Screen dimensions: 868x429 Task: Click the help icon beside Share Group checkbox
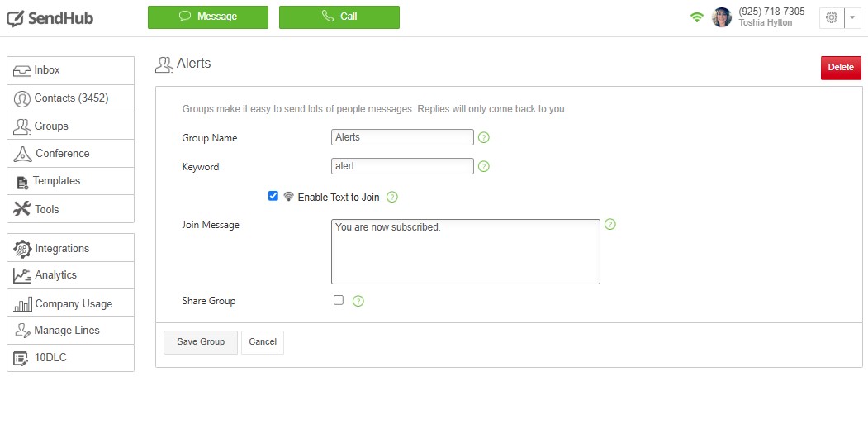point(358,301)
